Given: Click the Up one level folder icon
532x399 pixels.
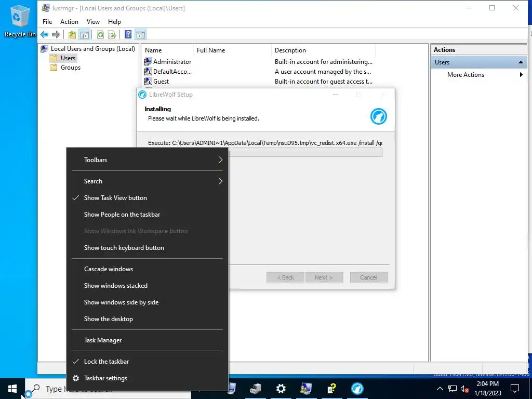Looking at the screenshot, I should click(x=72, y=34).
